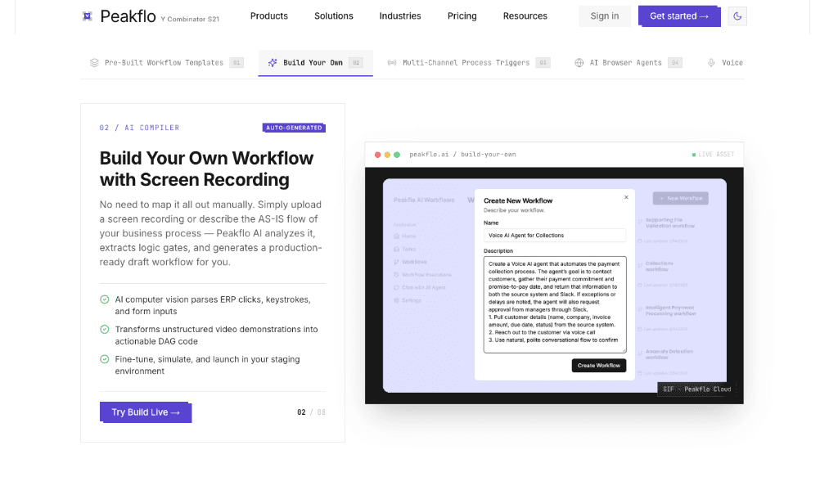Select Settings in the preview sidebar
Screen dimensions: 838x504
(408, 300)
